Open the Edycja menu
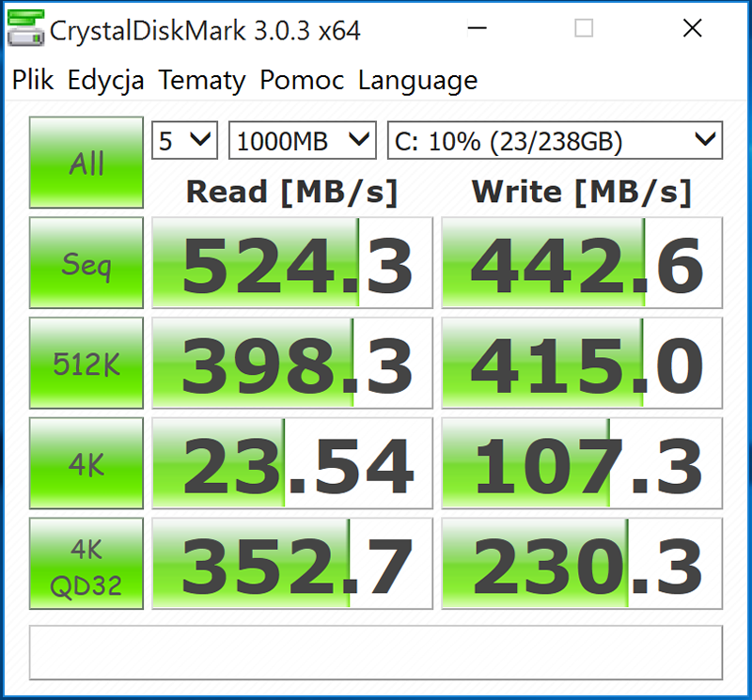Image resolution: width=752 pixels, height=700 pixels. point(105,80)
